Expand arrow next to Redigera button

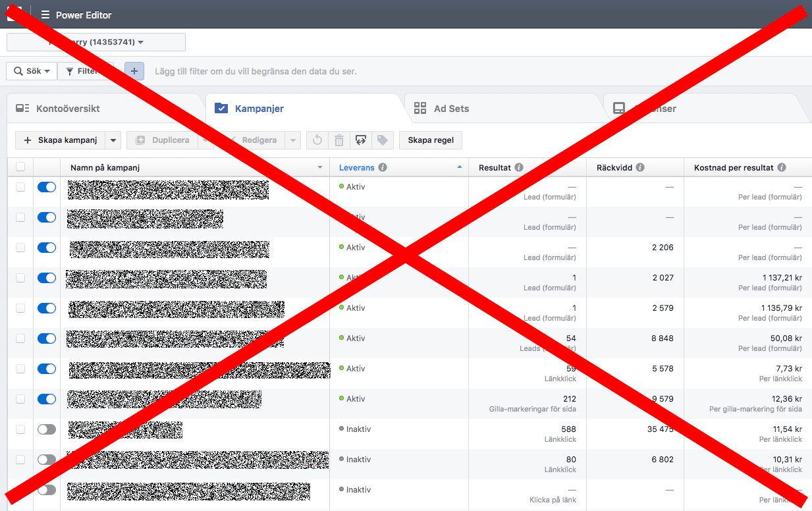click(x=293, y=140)
